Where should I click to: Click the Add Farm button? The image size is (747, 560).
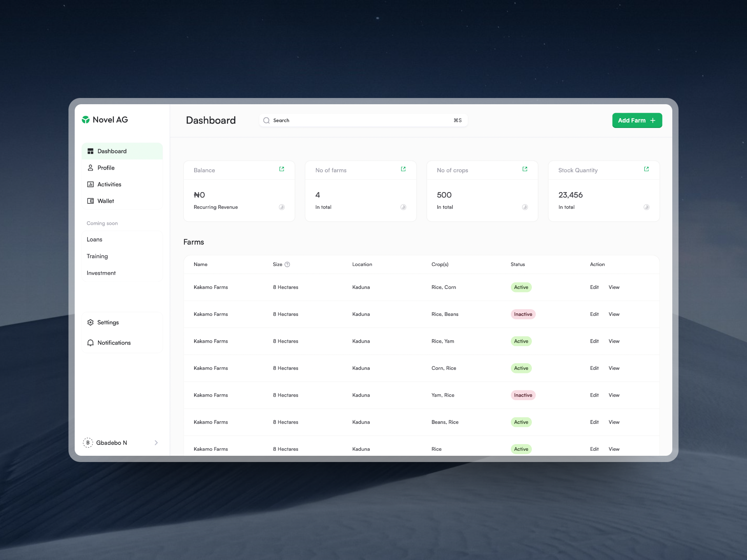(637, 121)
